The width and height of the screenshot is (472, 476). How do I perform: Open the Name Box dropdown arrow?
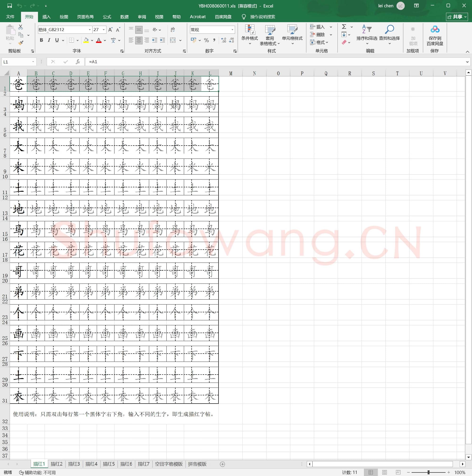33,62
